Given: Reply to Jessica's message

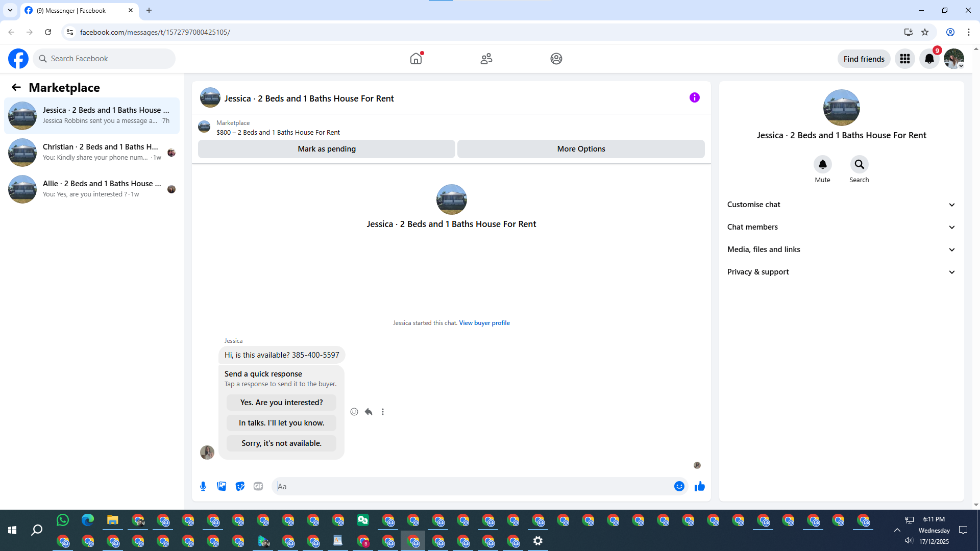Looking at the screenshot, I should pos(369,412).
